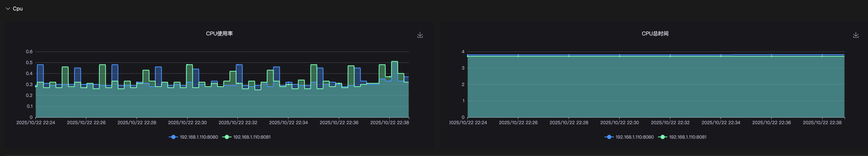Click the 0.6 y-axis label in CPU使用率

click(29, 52)
